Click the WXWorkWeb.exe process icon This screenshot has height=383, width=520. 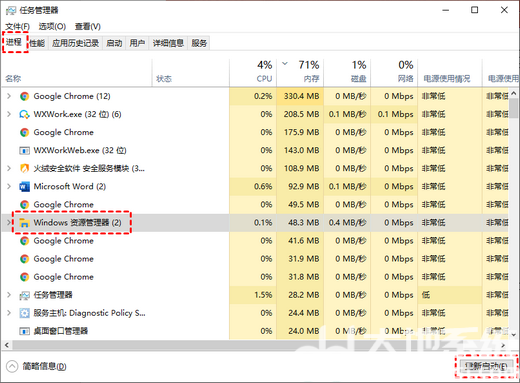click(24, 151)
